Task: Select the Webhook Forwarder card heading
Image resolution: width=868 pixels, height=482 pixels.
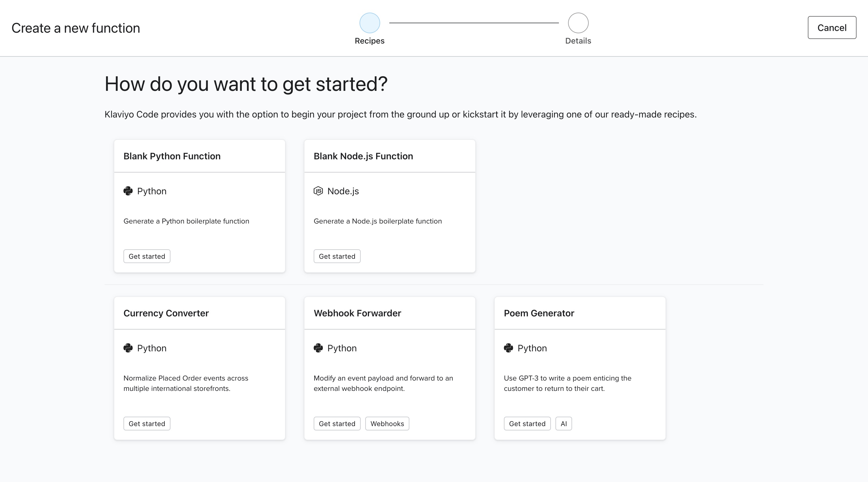Action: click(x=357, y=314)
